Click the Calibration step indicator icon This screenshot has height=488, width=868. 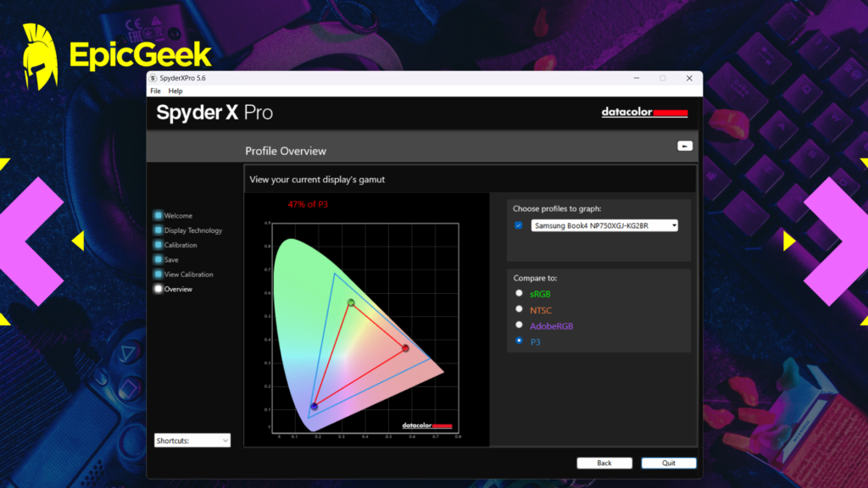[x=158, y=245]
